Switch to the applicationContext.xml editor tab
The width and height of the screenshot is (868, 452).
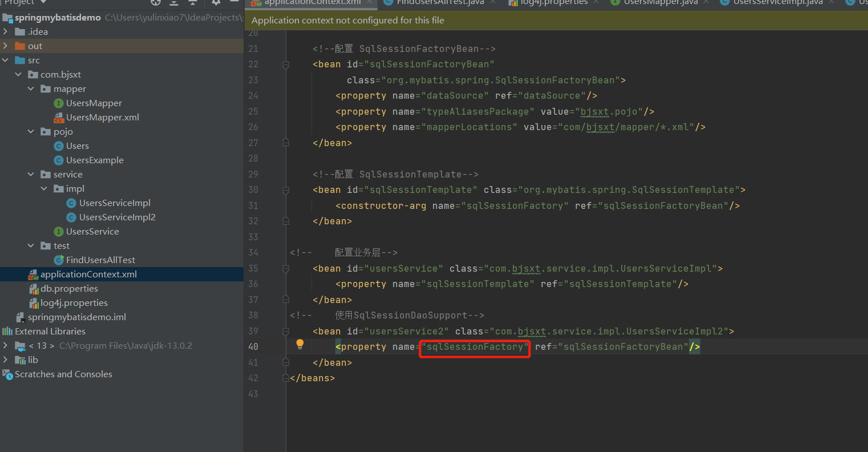pos(312,2)
